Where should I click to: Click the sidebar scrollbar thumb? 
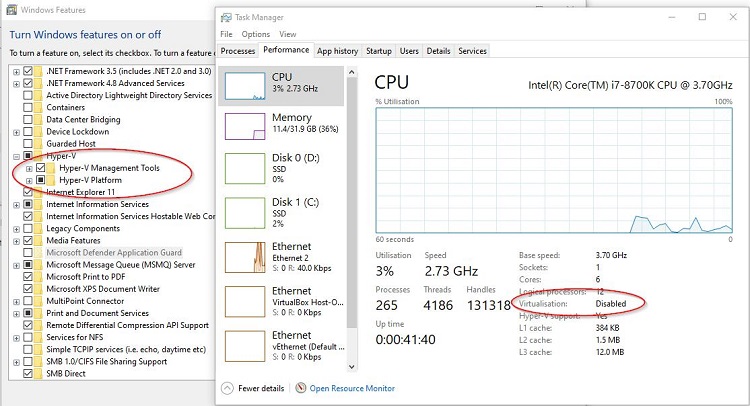[x=352, y=203]
